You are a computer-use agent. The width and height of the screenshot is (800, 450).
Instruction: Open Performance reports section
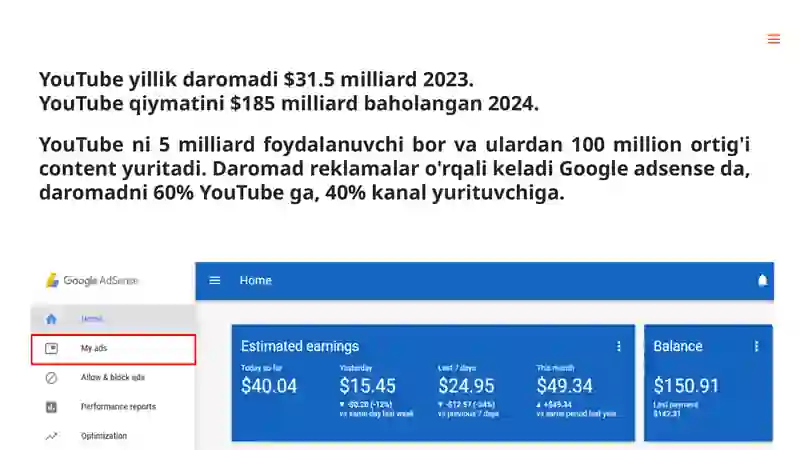tap(113, 407)
